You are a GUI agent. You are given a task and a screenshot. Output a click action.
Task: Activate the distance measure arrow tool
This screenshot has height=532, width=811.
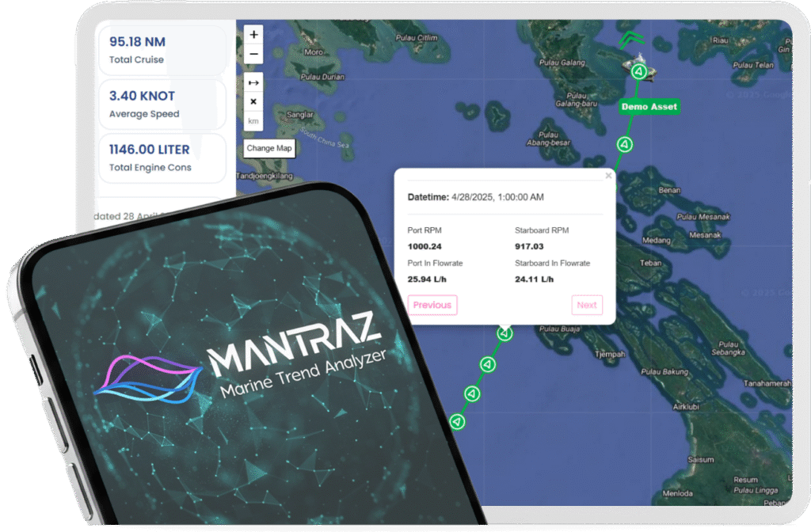point(253,82)
